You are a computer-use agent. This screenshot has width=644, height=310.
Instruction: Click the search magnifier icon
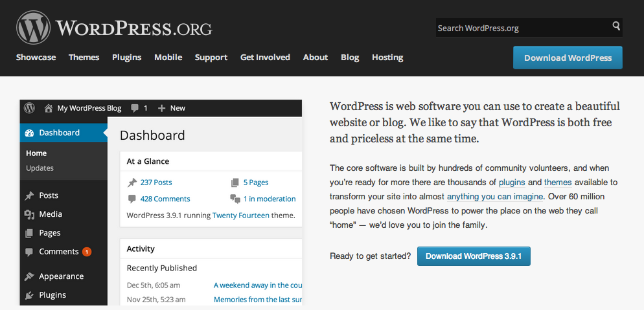(616, 26)
